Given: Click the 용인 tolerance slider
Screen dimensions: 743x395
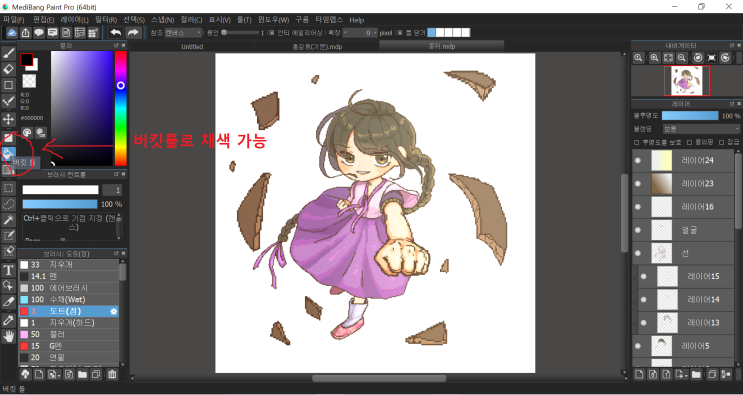Looking at the screenshot, I should (x=240, y=33).
